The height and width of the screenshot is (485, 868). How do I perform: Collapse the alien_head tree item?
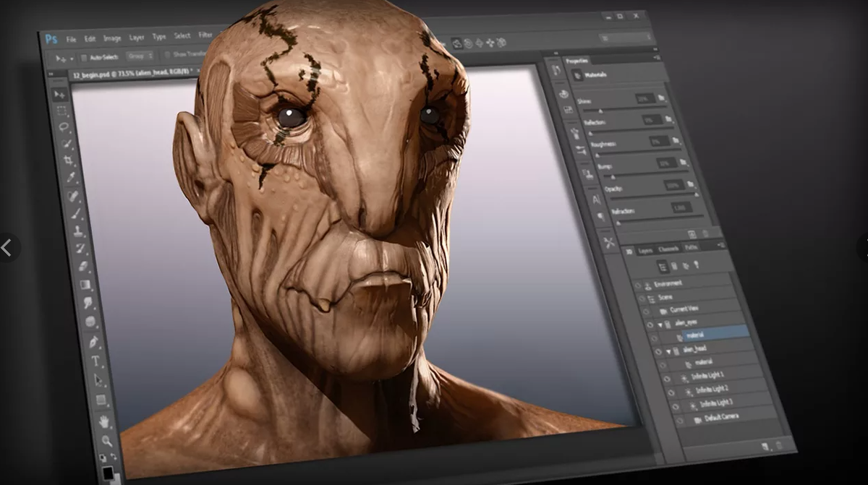(x=668, y=351)
